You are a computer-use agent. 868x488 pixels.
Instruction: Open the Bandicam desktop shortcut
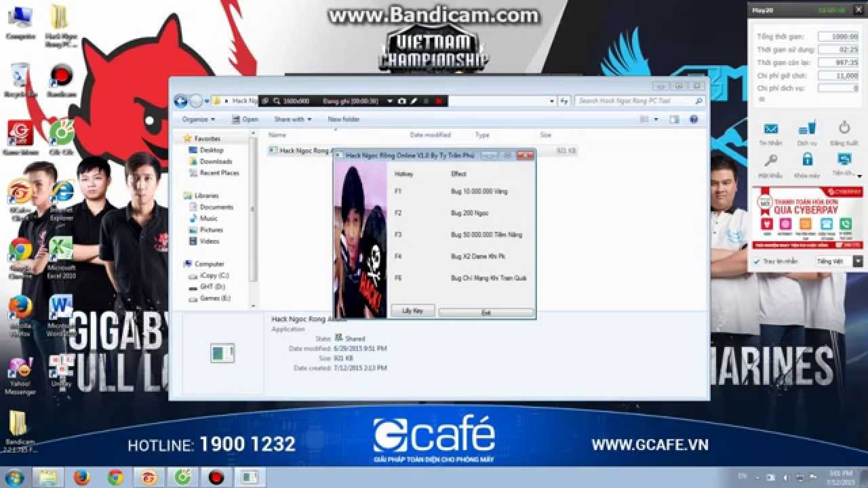click(62, 80)
